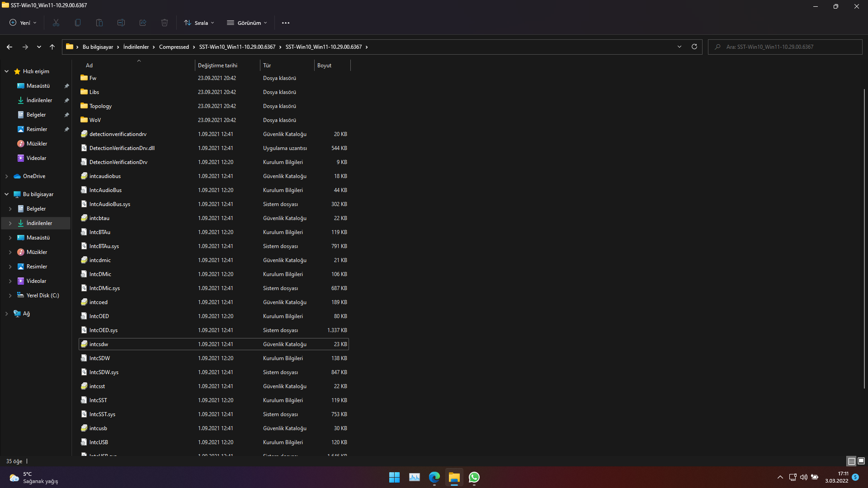Expand Yerel Disk (C:) in sidebar

10,296
